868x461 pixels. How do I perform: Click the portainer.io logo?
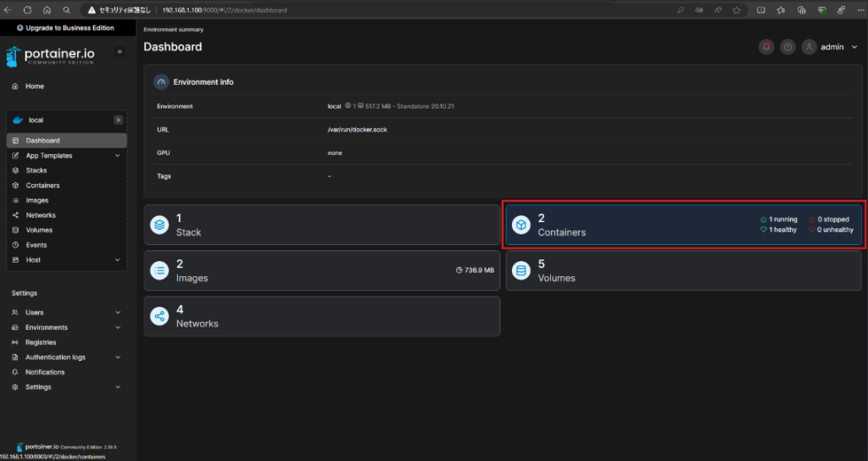coord(50,56)
